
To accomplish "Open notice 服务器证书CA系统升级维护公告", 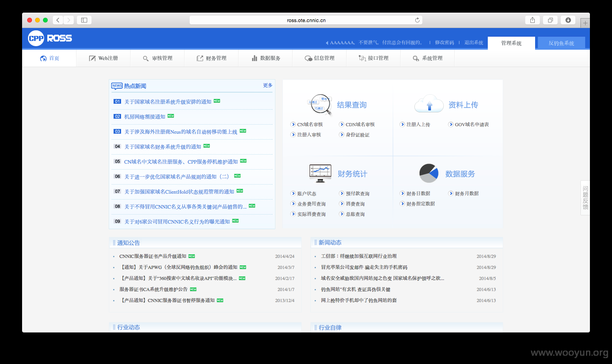I will point(153,289).
